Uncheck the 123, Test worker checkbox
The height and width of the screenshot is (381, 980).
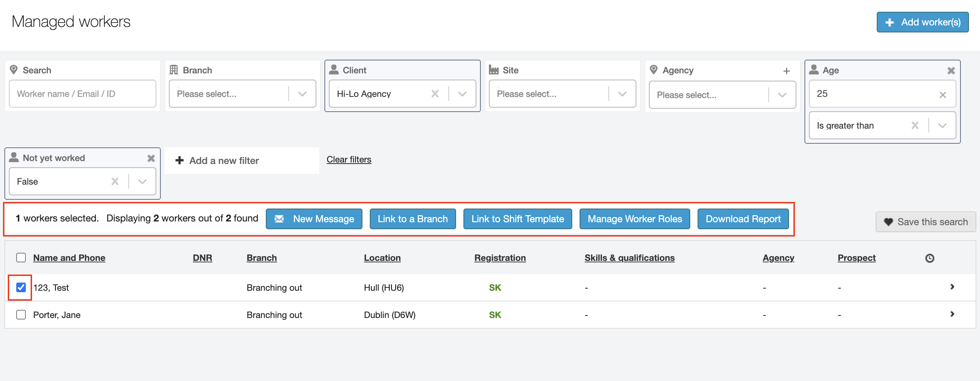pos(21,287)
